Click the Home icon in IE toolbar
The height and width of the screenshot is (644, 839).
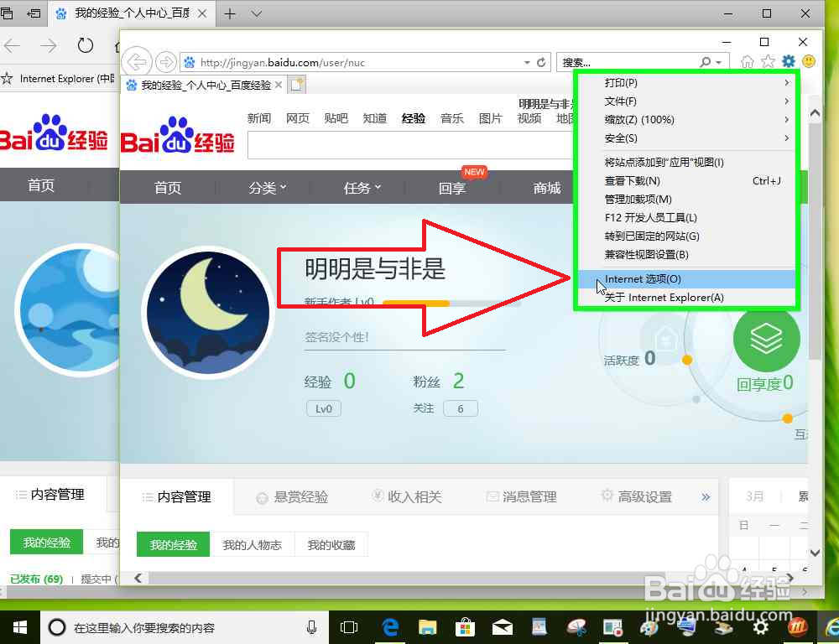click(748, 61)
